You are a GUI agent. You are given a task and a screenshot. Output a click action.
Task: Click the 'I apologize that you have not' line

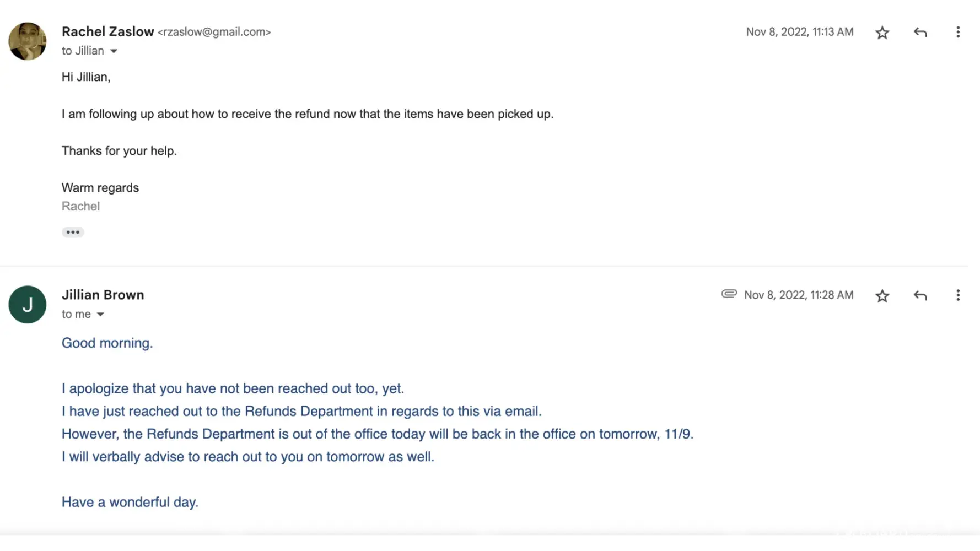tap(233, 388)
